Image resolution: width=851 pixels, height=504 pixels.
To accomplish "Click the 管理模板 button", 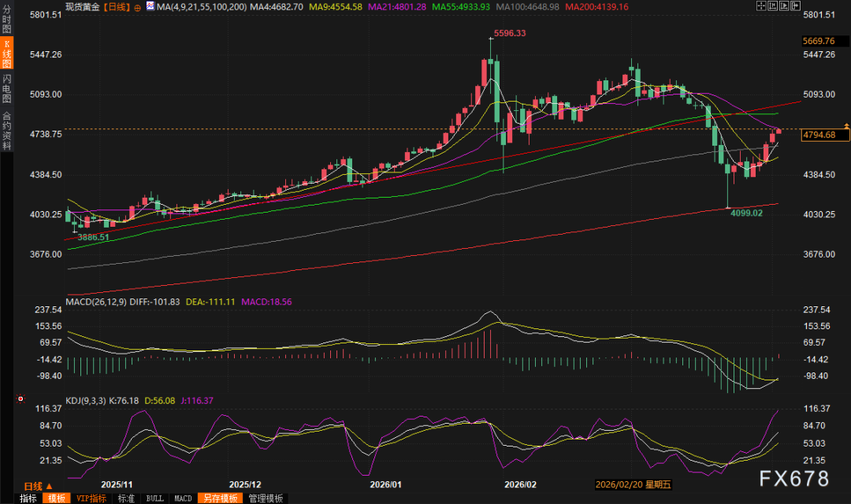I will (266, 498).
